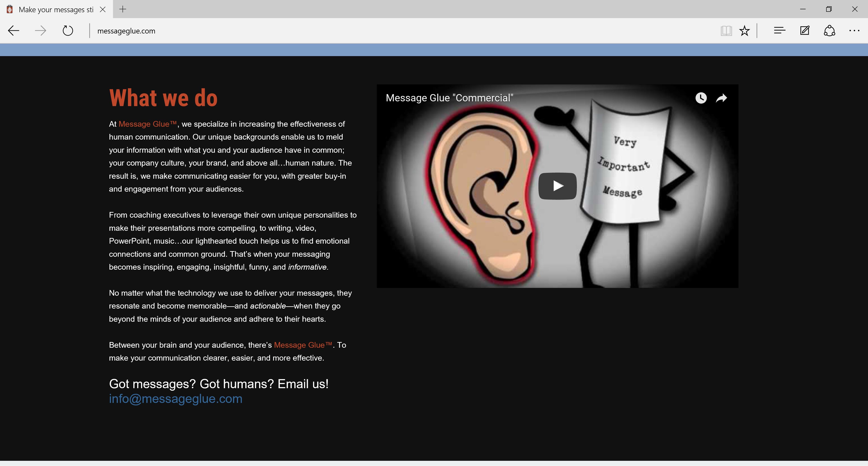Image resolution: width=868 pixels, height=466 pixels.
Task: Restore down the browser window
Action: click(829, 9)
